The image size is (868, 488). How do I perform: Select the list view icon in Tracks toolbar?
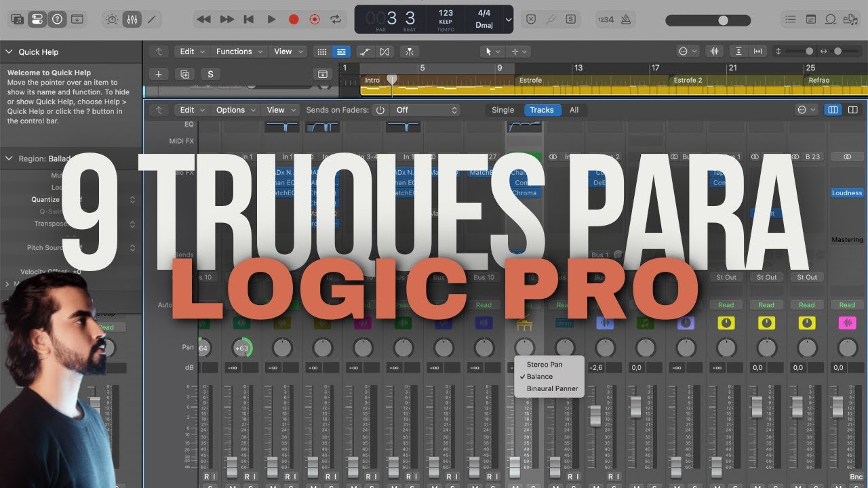point(341,52)
